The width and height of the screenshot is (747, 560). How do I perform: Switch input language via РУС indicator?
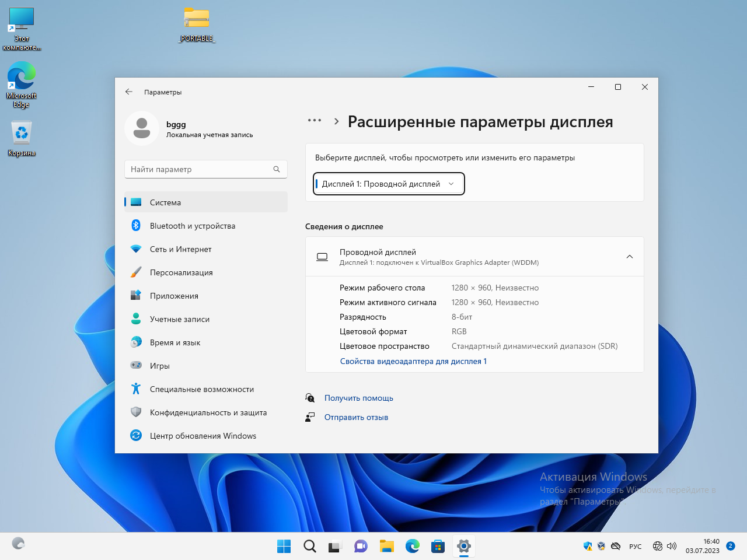(636, 547)
